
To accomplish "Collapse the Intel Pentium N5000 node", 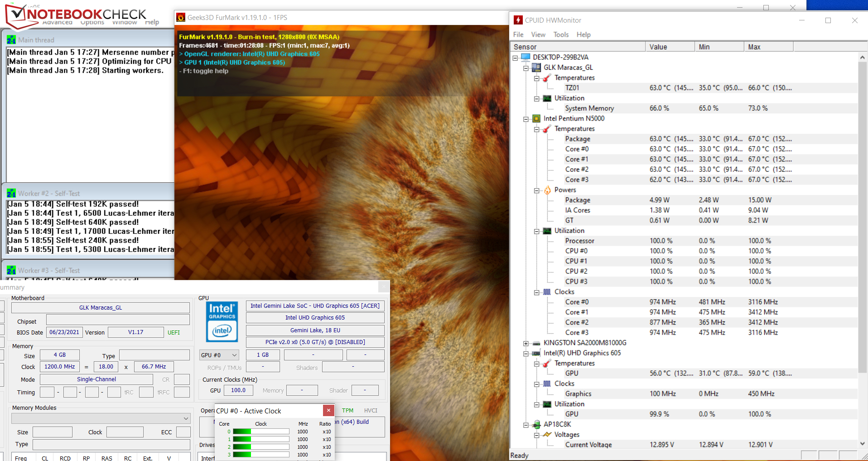I will click(x=526, y=119).
